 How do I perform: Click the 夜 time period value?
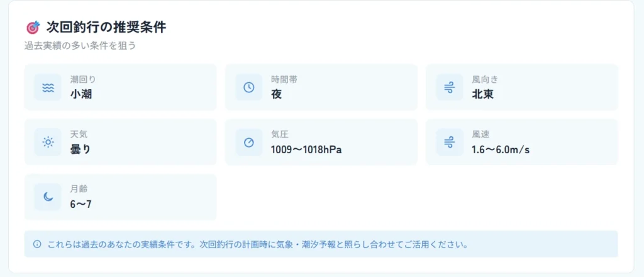pyautogui.click(x=276, y=94)
